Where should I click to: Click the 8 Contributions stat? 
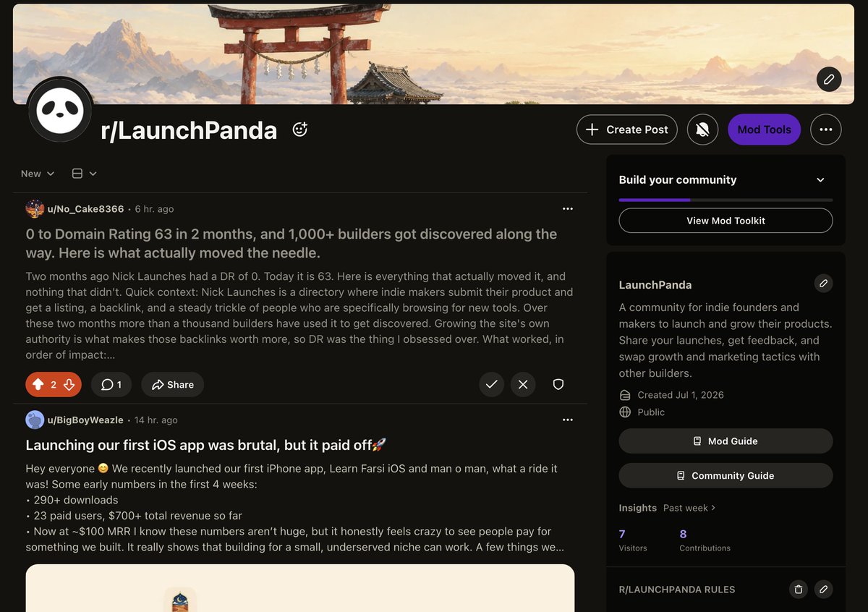pos(705,540)
